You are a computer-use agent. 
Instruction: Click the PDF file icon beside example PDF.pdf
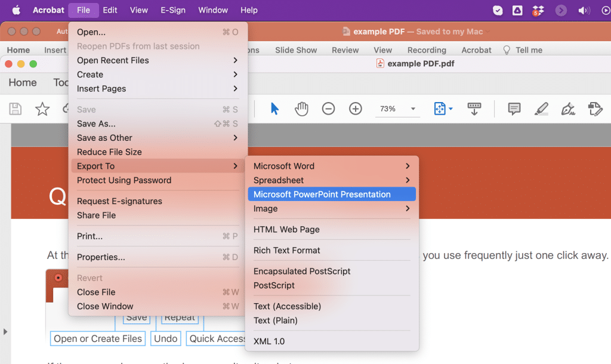coord(380,63)
